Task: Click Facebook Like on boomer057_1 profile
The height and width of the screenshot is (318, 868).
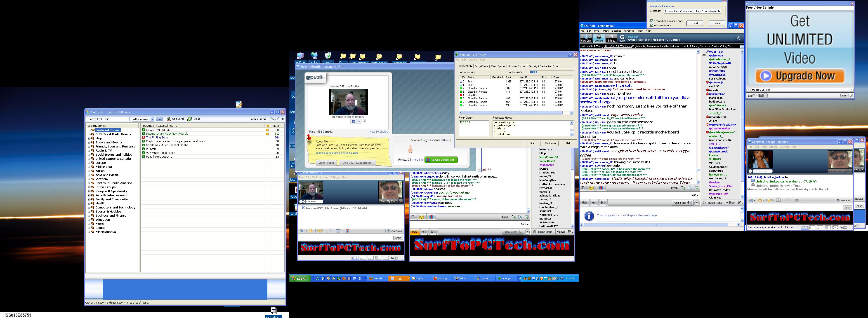Action: pos(356,122)
